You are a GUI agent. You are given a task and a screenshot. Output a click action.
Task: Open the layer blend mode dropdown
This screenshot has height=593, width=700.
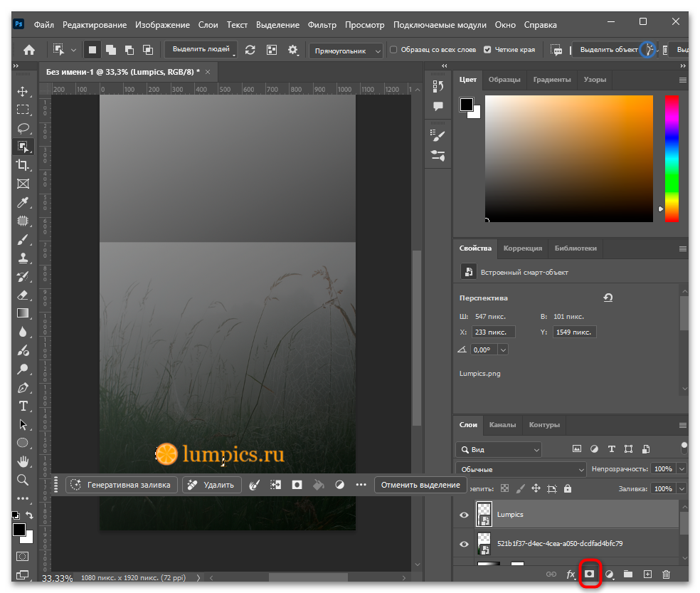pyautogui.click(x=521, y=469)
